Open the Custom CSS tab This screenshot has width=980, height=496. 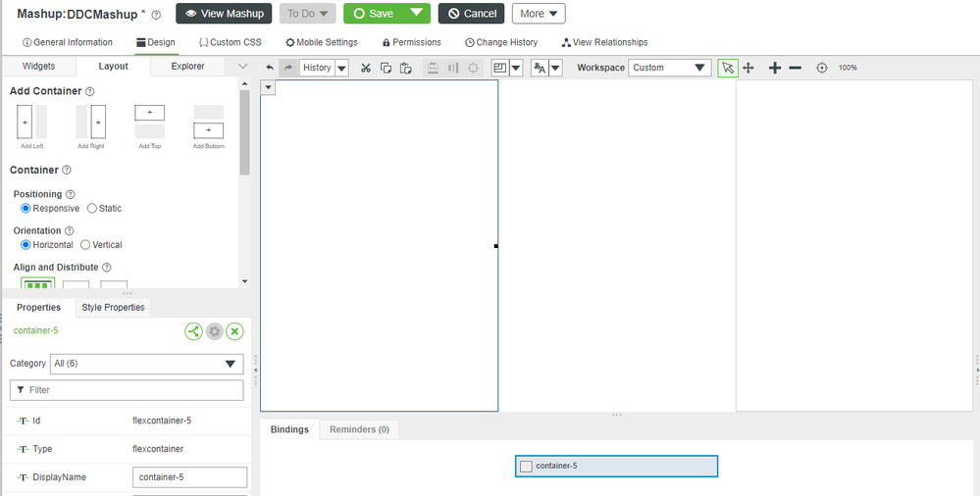point(230,42)
